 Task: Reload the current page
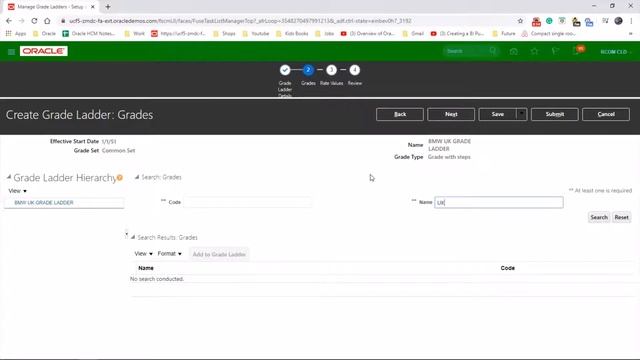point(34,21)
